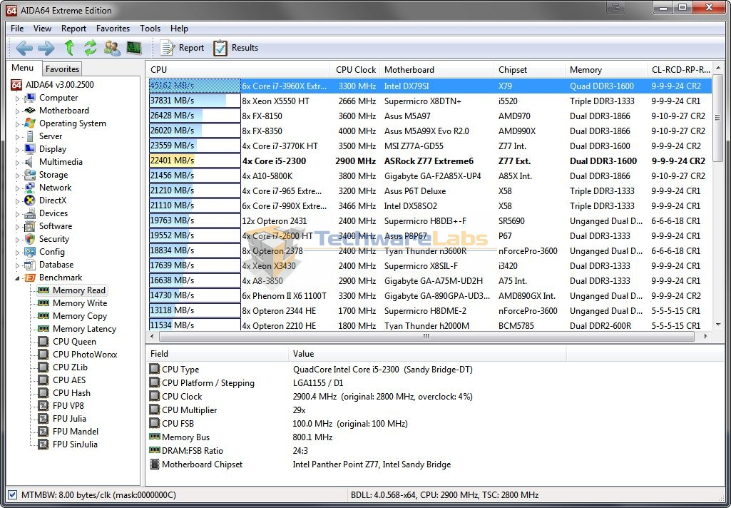The image size is (731, 508).
Task: Select the FPU VP8 benchmark
Action: click(x=68, y=405)
